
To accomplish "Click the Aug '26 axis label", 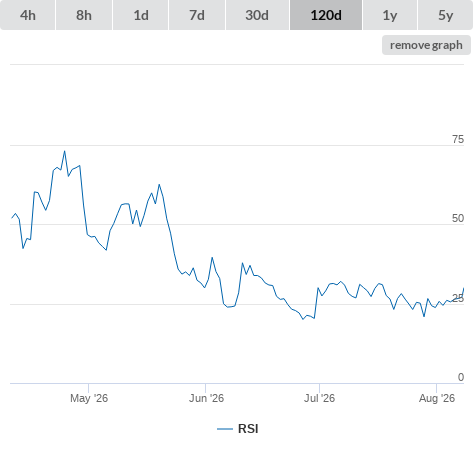I will click(437, 398).
